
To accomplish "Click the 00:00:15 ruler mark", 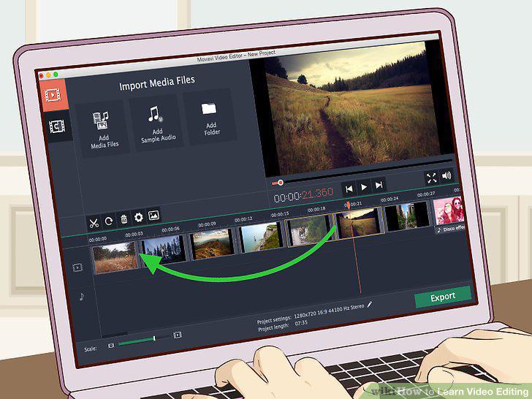I will point(280,214).
